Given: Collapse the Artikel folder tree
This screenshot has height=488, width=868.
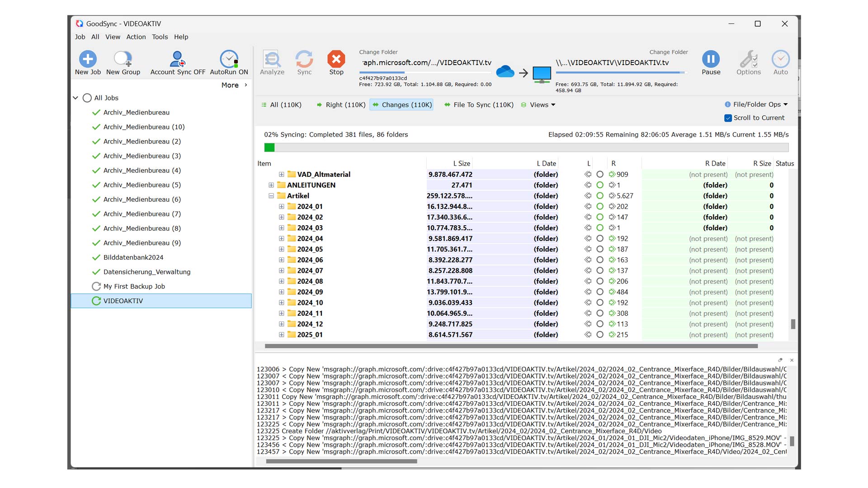Looking at the screenshot, I should 271,196.
